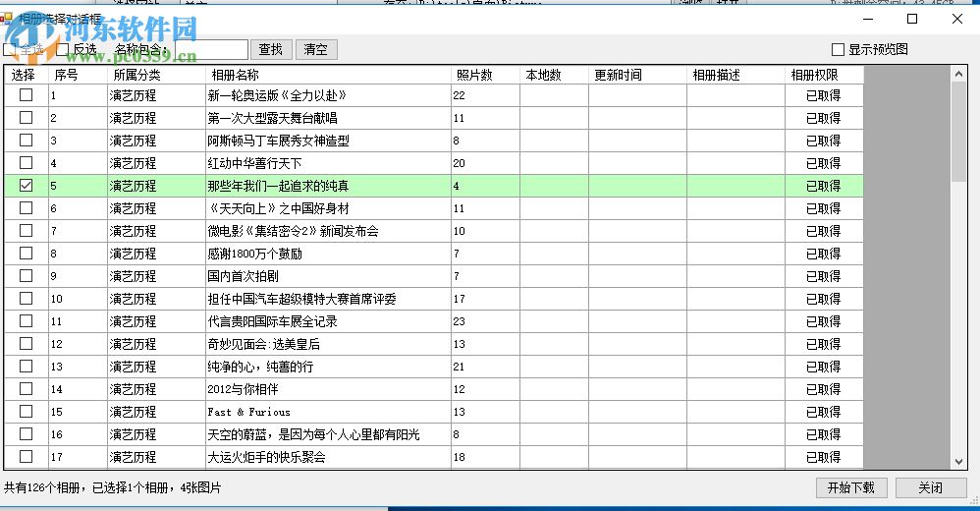This screenshot has width=980, height=511.
Task: Enable the 显示预览图 preview checkbox
Action: click(839, 49)
